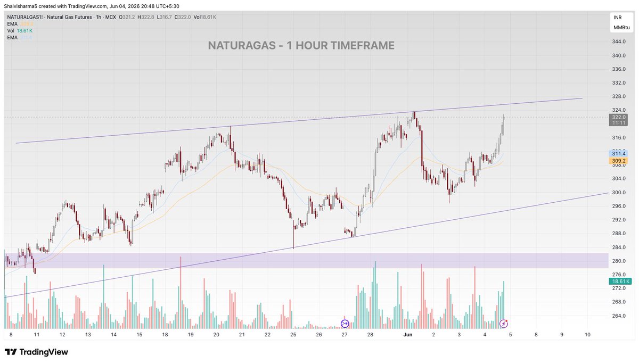Screen dimensions: 639x364
Task: Click the 272.0 price scale label
Action: [619, 288]
